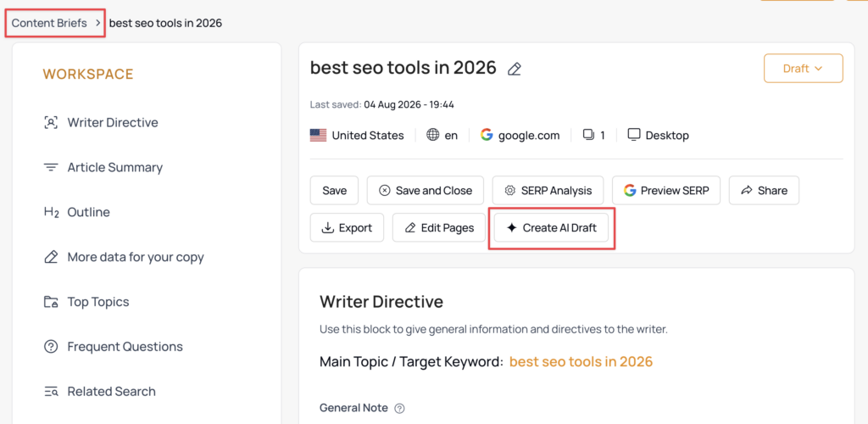Viewport: 868px width, 424px height.
Task: Click the Export button
Action: (x=347, y=227)
